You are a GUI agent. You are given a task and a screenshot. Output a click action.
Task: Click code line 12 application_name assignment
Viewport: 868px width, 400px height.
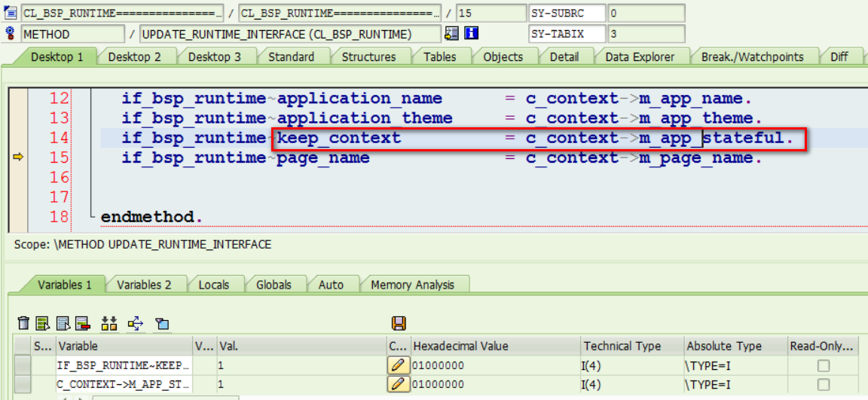436,99
